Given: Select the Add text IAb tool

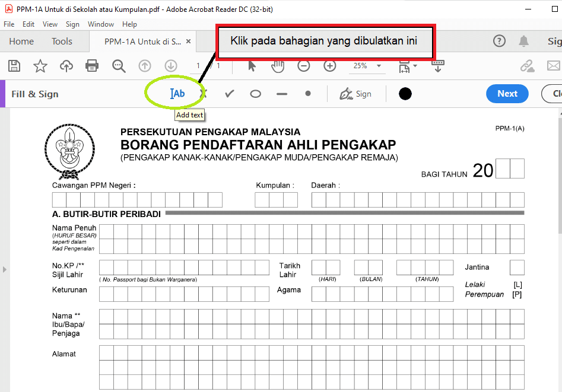Looking at the screenshot, I should tap(177, 94).
